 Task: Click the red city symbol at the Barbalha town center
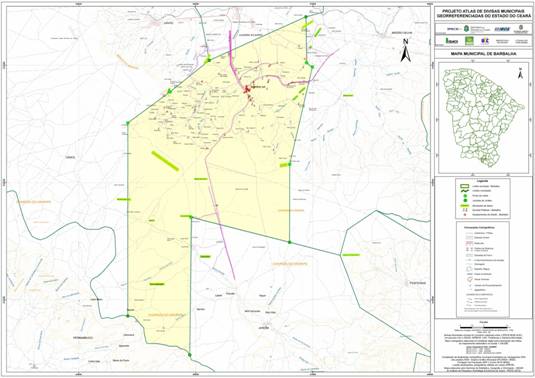(x=246, y=90)
